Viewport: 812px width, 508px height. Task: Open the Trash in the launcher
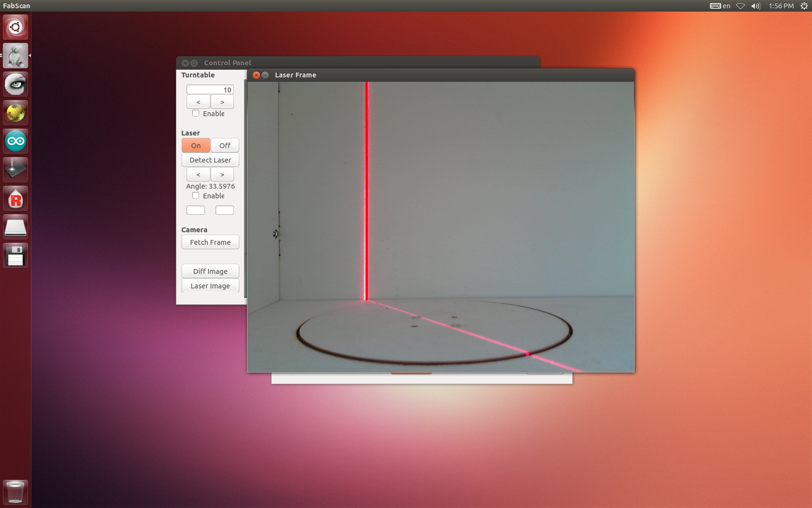pos(15,492)
